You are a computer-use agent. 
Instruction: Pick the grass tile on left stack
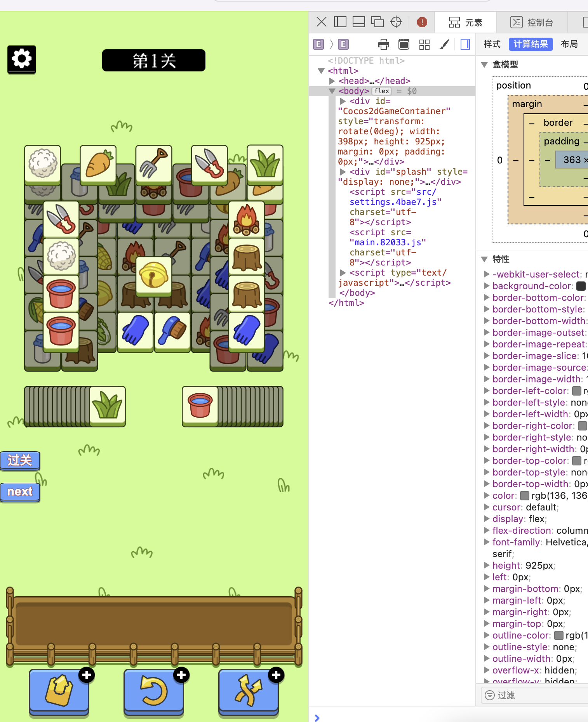(107, 406)
